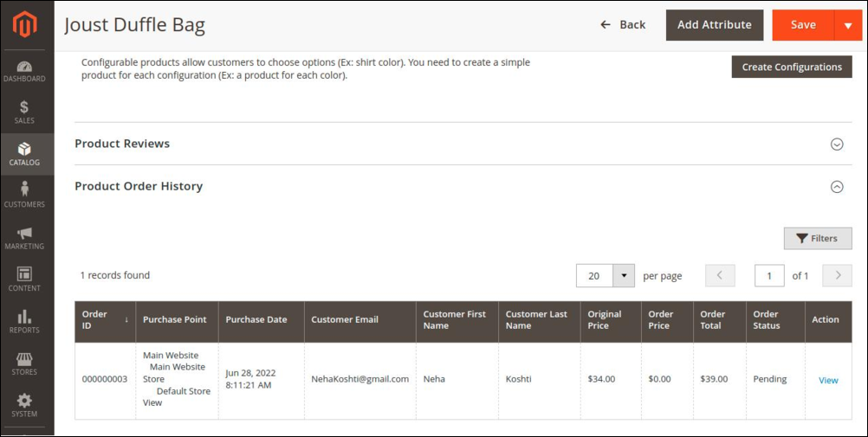
Task: Click the Back button
Action: click(623, 25)
